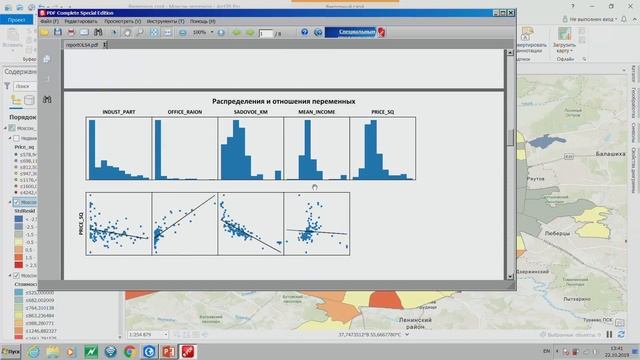Open file folder icon in PDF toolbar
The height and width of the screenshot is (360, 640).
pyautogui.click(x=44, y=32)
